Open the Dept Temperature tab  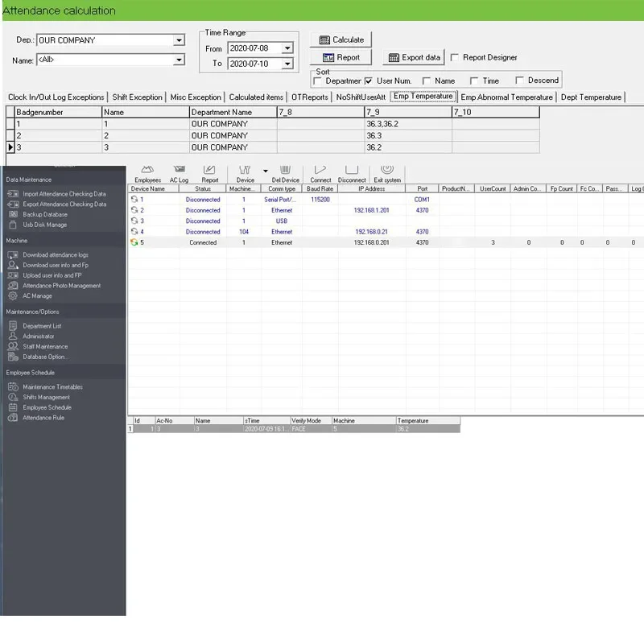591,97
